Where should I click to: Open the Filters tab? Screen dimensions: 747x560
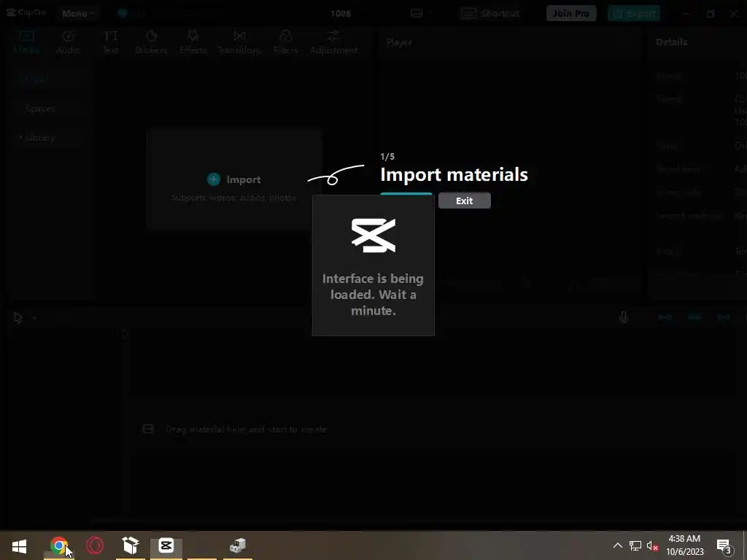point(285,42)
